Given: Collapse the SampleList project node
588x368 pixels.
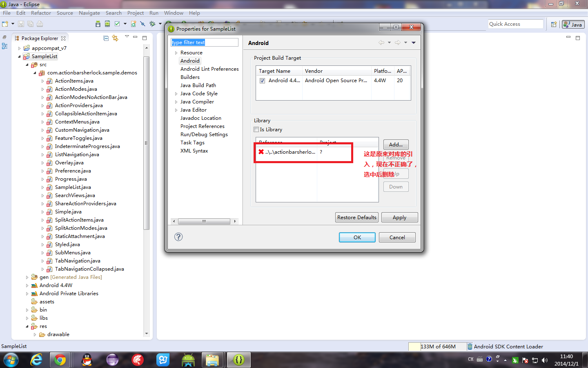Looking at the screenshot, I should pos(19,56).
